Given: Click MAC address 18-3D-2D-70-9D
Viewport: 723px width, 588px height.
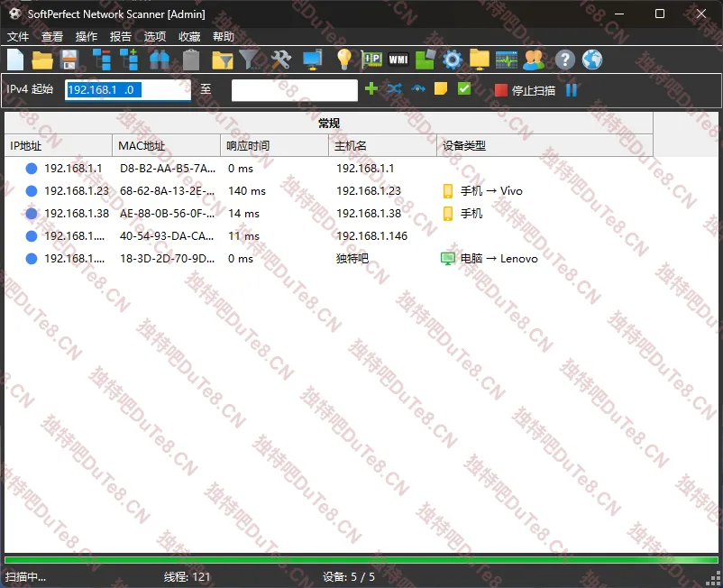Looking at the screenshot, I should point(167,259).
